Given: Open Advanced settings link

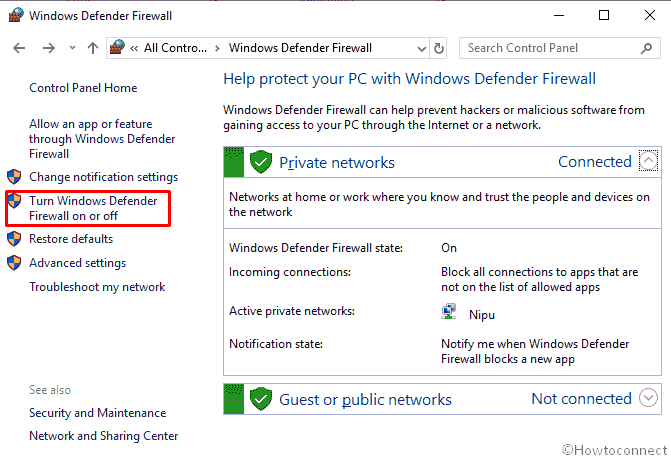Looking at the screenshot, I should (x=77, y=263).
